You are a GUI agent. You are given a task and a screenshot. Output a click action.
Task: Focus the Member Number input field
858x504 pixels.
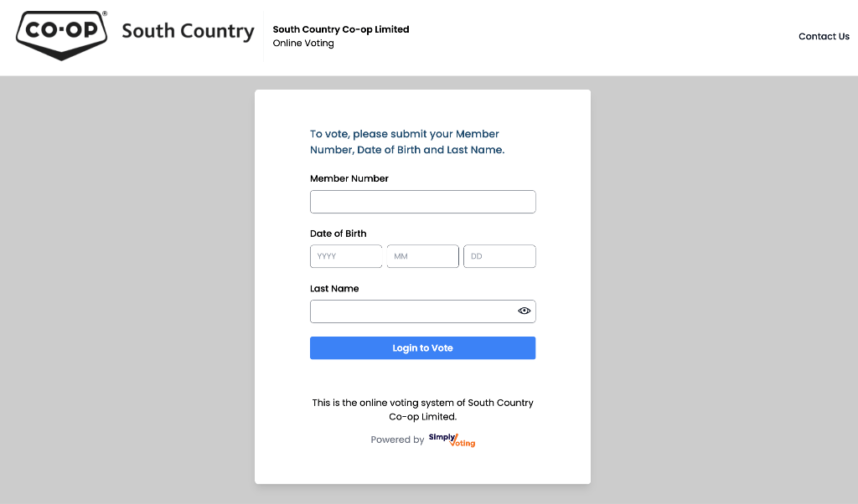(422, 202)
